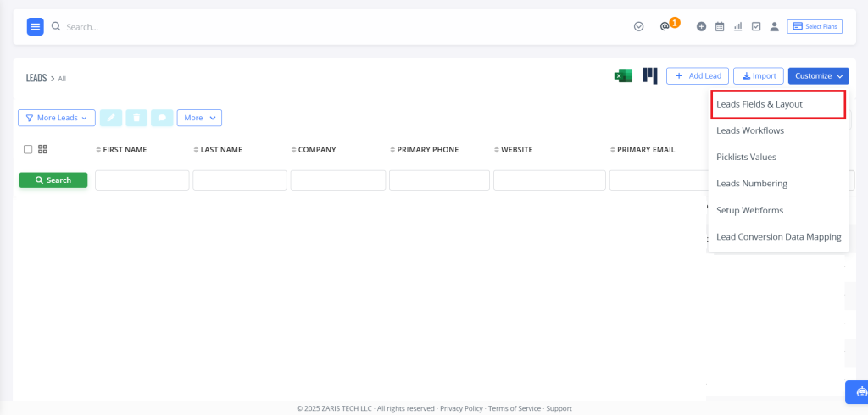The height and width of the screenshot is (415, 868).
Task: Open the circled chevron dropdown icon
Action: (x=639, y=26)
